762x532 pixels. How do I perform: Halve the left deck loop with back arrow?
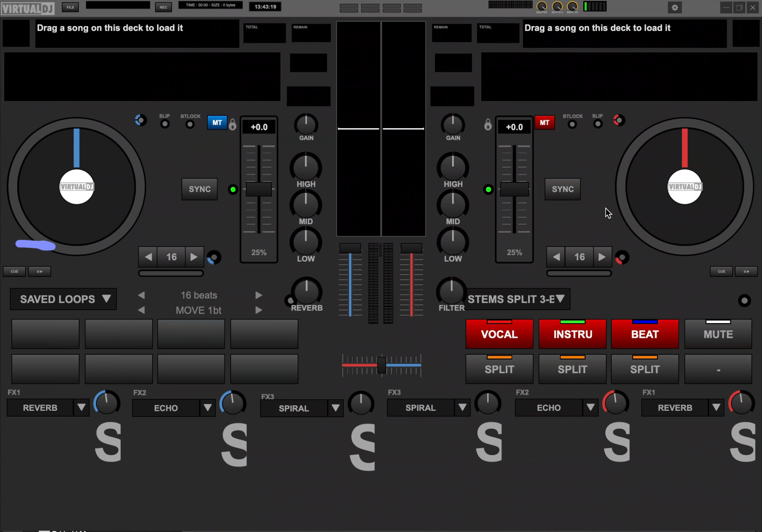[148, 257]
